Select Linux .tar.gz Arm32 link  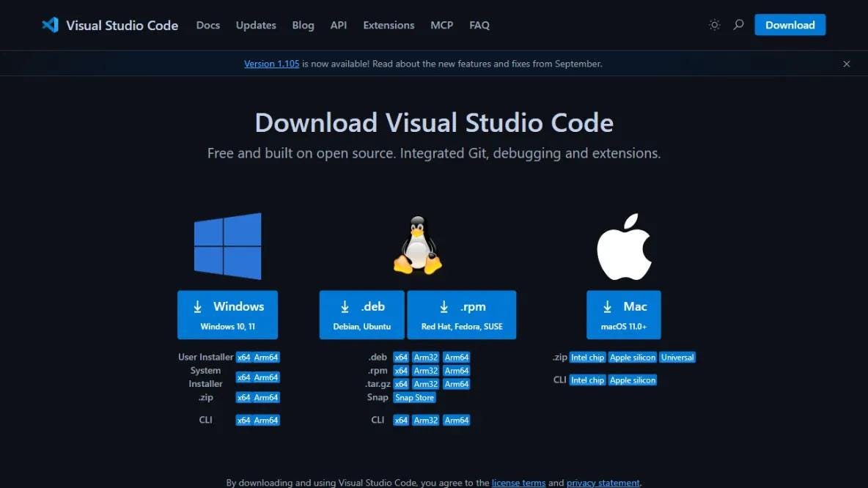pos(426,384)
